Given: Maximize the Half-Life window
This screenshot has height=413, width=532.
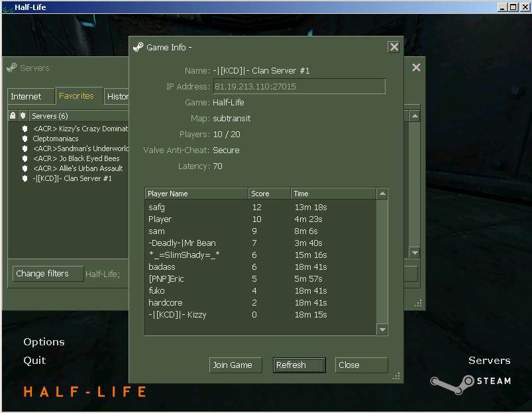Looking at the screenshot, I should coord(513,7).
